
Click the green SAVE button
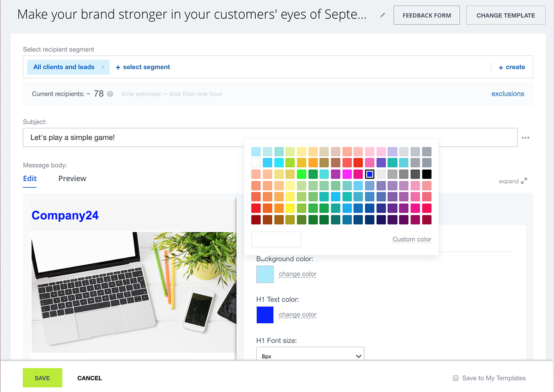pos(42,378)
